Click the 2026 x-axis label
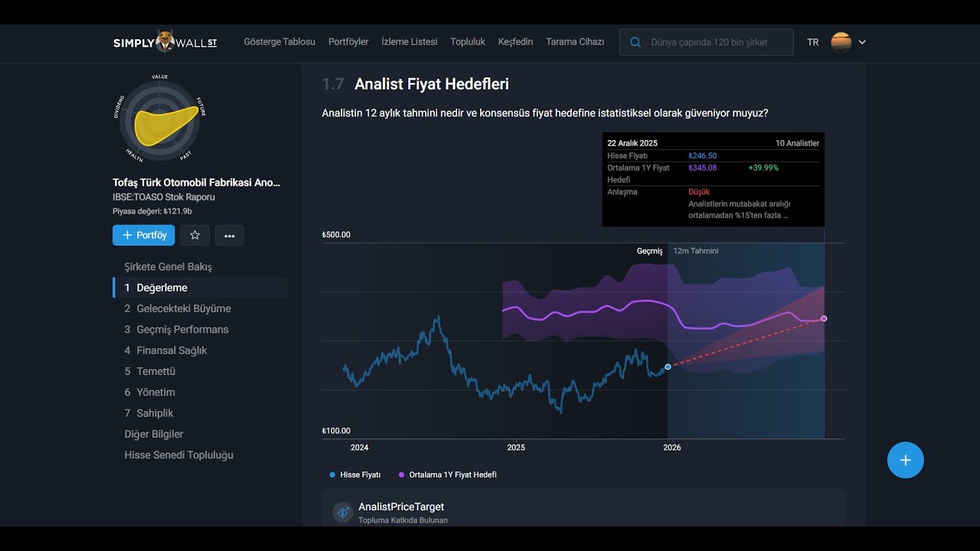The width and height of the screenshot is (980, 551). click(x=672, y=448)
